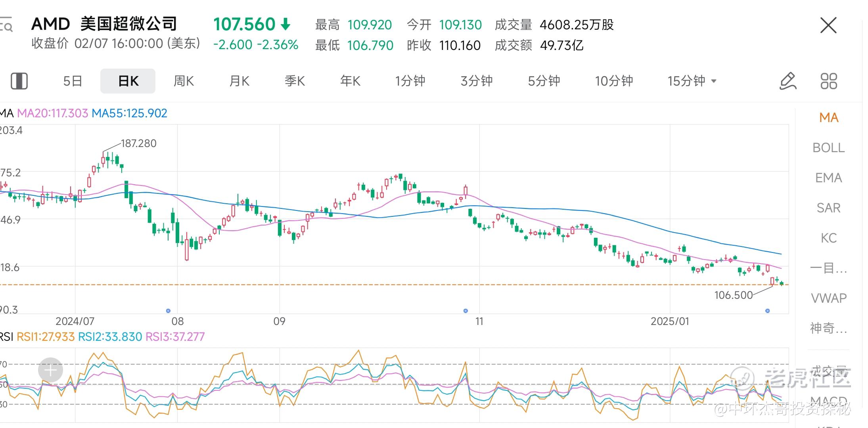868x428 pixels.
Task: Toggle the MA indicator in sidebar
Action: 828,118
